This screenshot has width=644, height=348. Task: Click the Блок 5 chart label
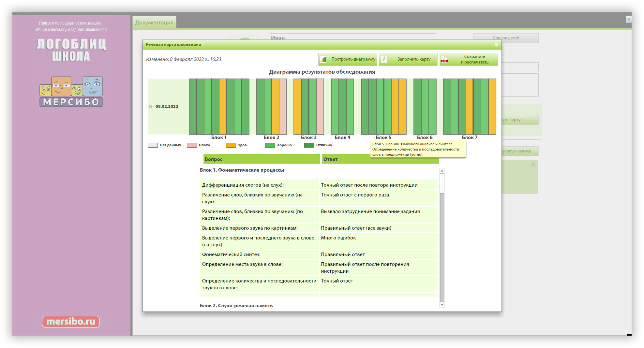point(383,138)
